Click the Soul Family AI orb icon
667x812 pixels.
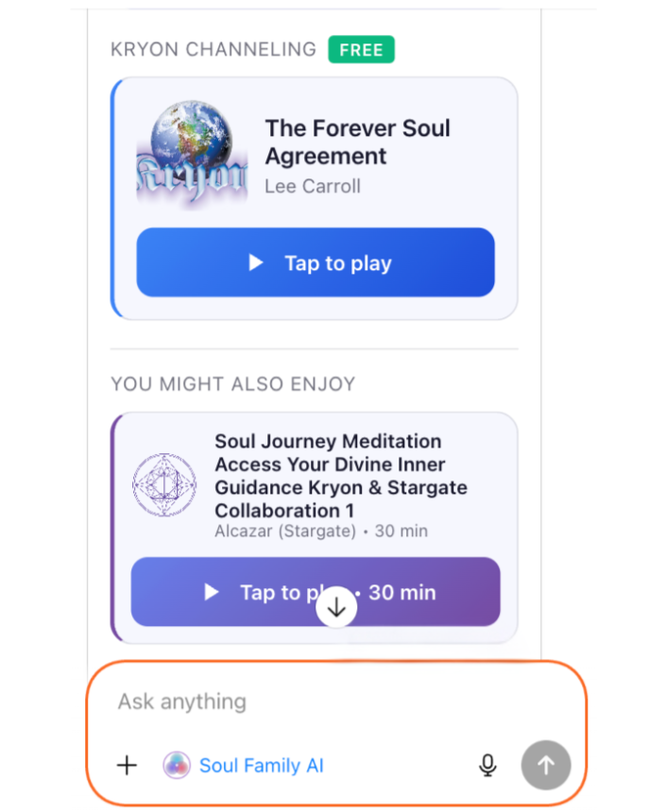pyautogui.click(x=177, y=765)
